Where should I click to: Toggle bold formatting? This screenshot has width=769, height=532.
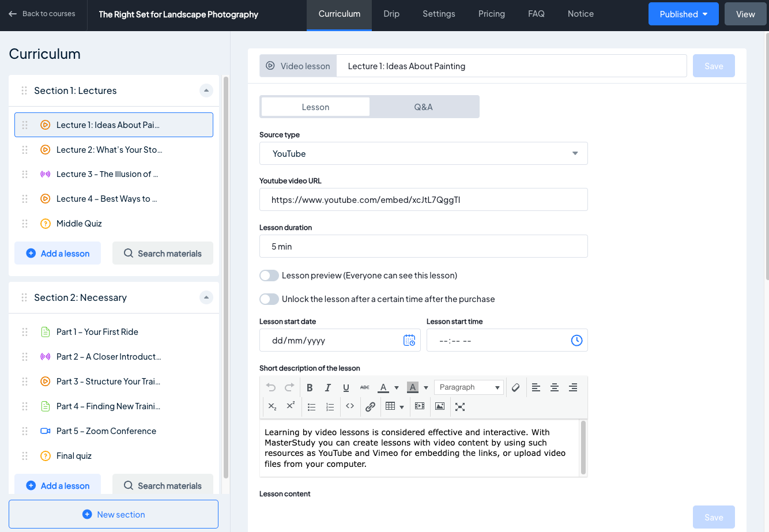pos(310,387)
